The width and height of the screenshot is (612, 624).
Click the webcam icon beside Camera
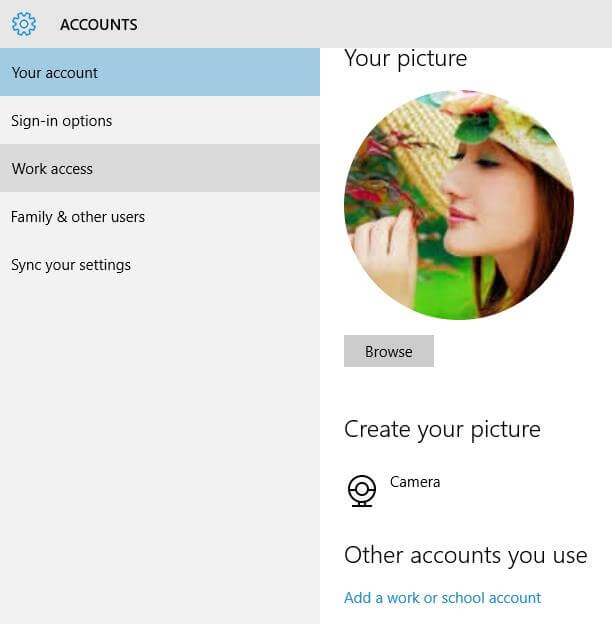[362, 491]
